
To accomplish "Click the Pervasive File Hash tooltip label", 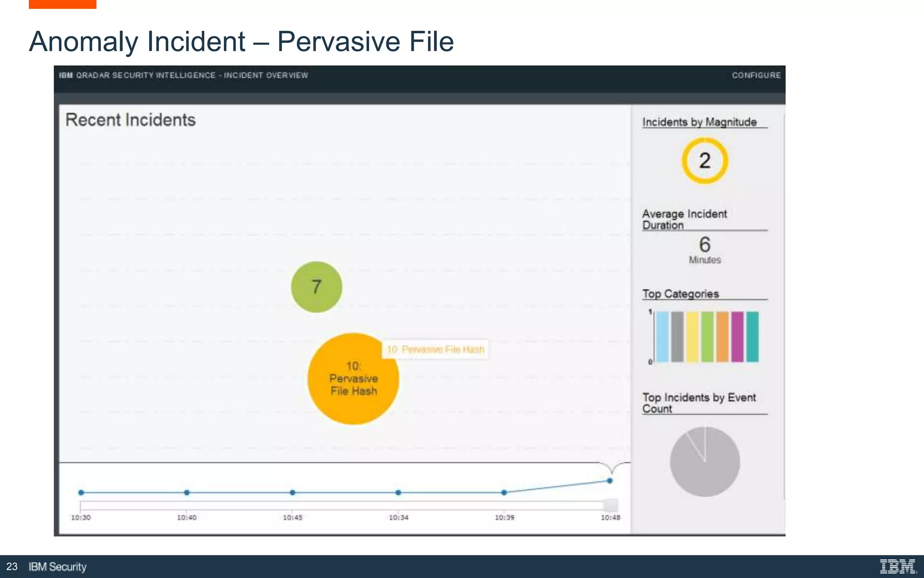I will click(435, 350).
